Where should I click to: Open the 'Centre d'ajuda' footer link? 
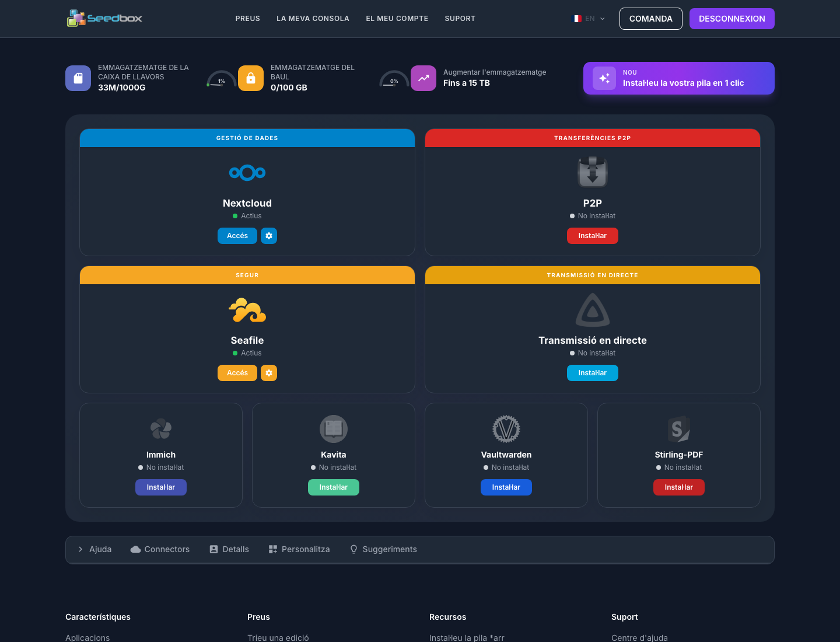click(x=639, y=638)
